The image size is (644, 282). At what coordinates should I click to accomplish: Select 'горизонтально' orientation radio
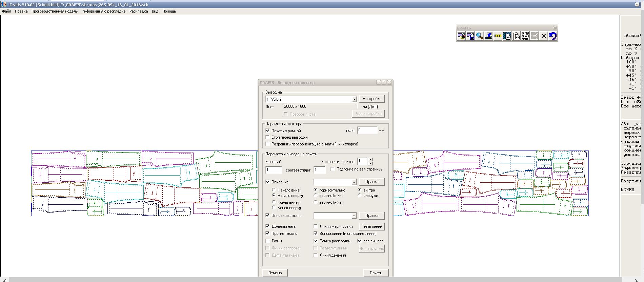point(316,190)
